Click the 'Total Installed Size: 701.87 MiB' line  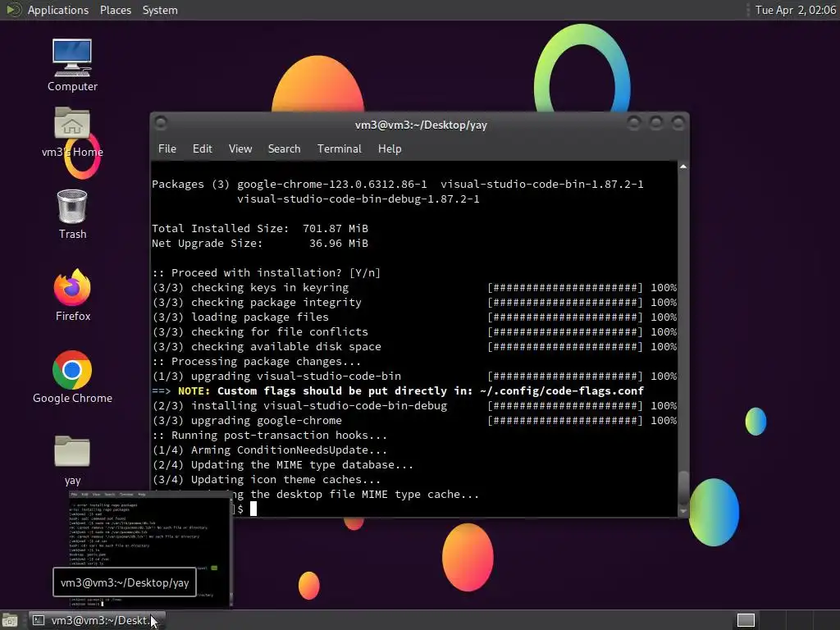pyautogui.click(x=260, y=228)
